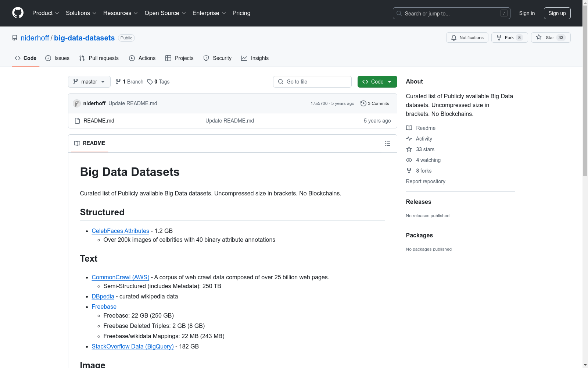
Task: Click the 'Update README.md' message in file row
Action: coord(230,121)
